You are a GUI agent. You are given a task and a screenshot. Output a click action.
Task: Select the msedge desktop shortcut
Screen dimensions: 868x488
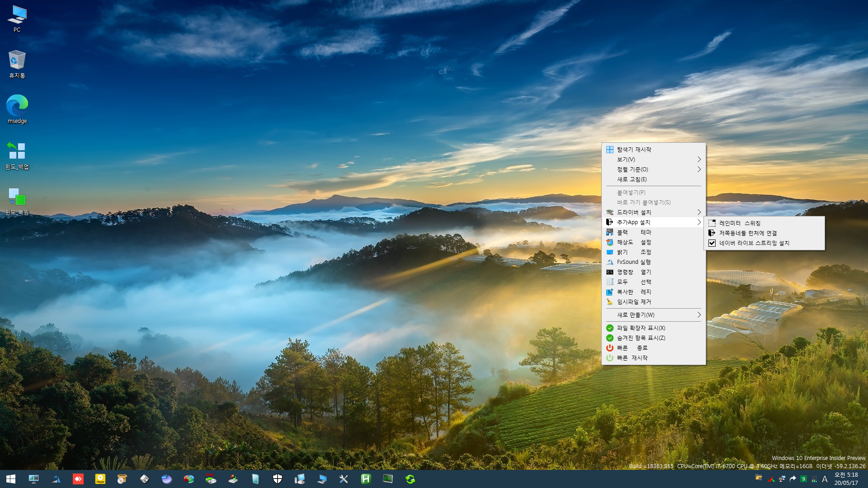pos(17,109)
